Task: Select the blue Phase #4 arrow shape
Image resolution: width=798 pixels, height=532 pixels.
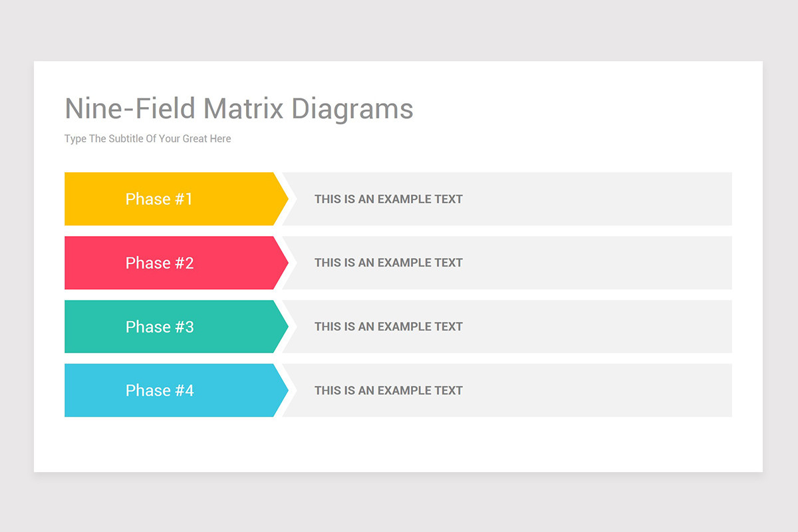Action: click(x=176, y=390)
